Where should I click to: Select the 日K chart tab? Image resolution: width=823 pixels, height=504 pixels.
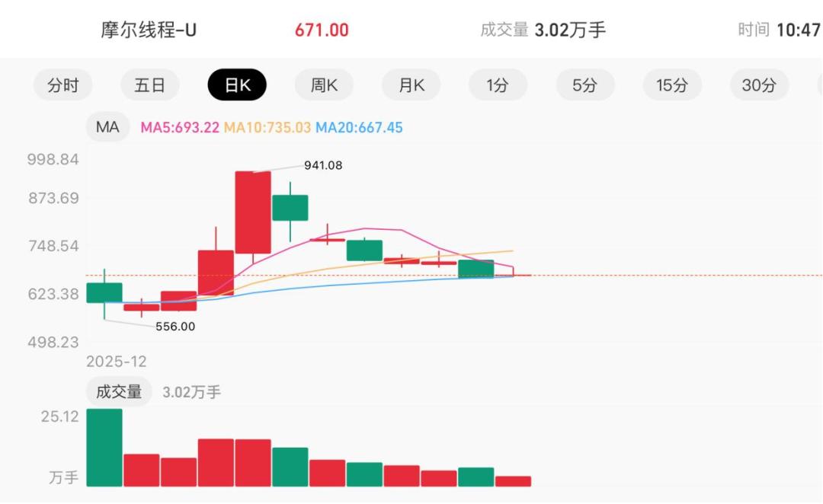[237, 85]
